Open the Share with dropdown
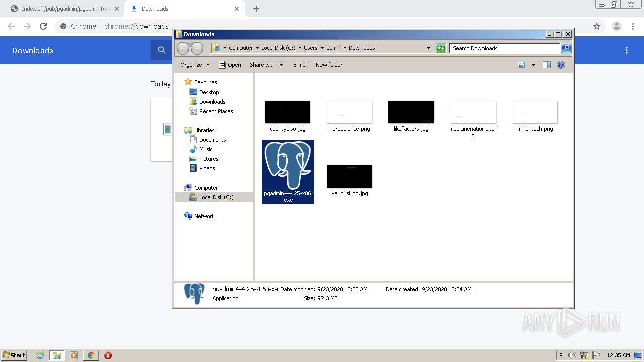This screenshot has width=644, height=362. pyautogui.click(x=267, y=65)
